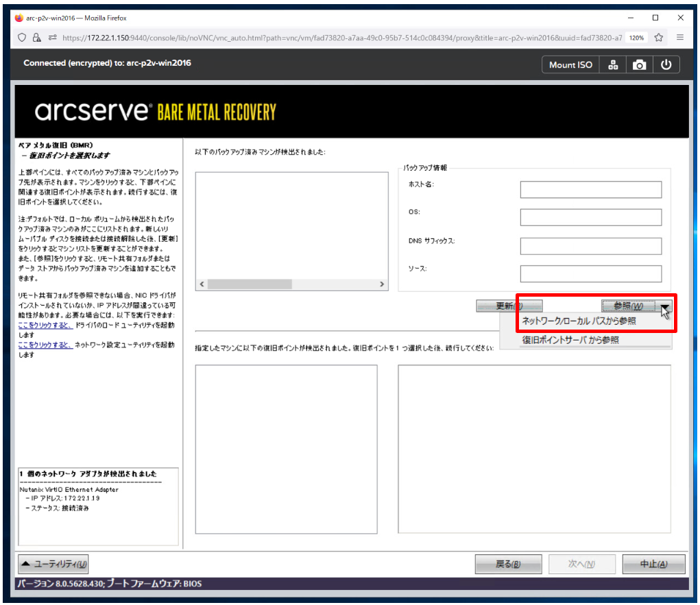Click the ホスト名 input field
Image resolution: width=700 pixels, height=605 pixels.
tap(590, 190)
